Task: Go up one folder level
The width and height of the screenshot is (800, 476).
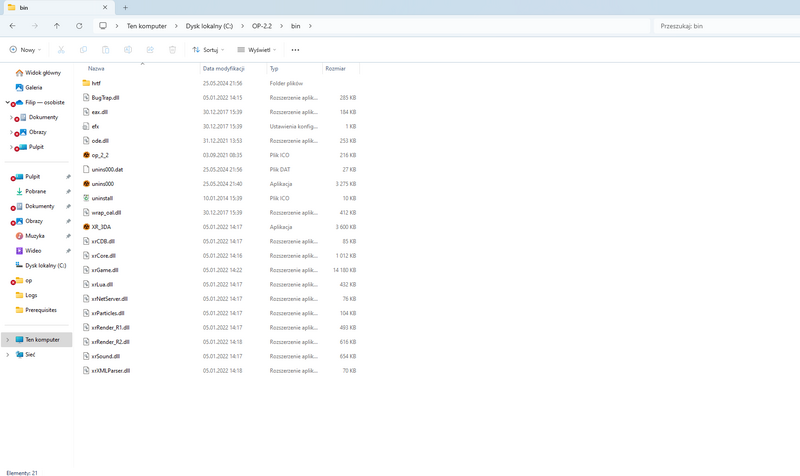Action: click(x=57, y=26)
